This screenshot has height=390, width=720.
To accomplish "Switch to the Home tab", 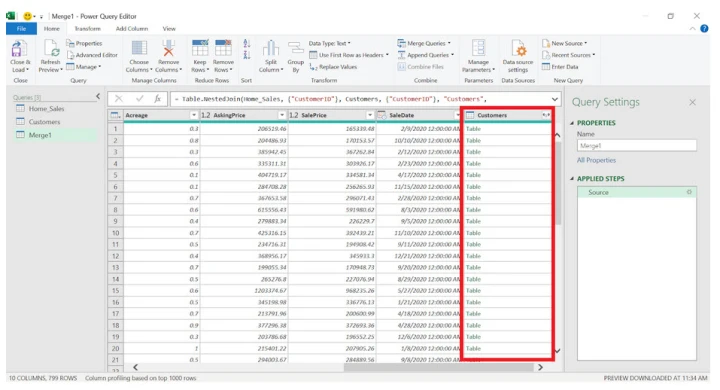I will coord(52,28).
